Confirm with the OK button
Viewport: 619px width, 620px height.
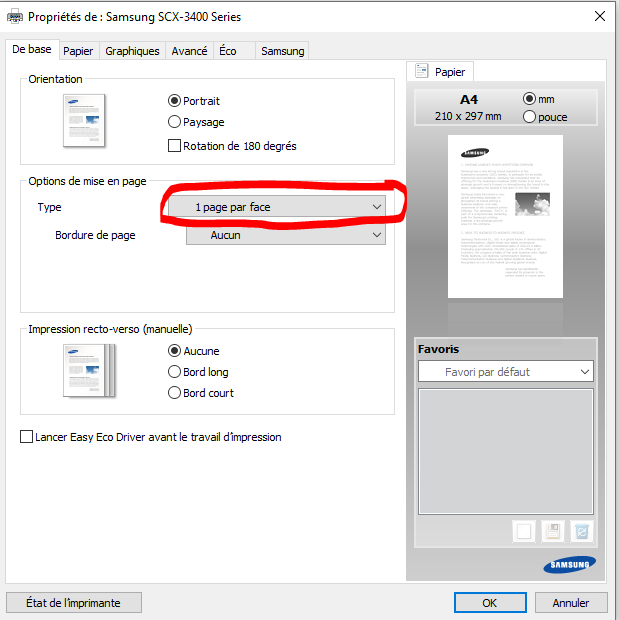point(490,603)
